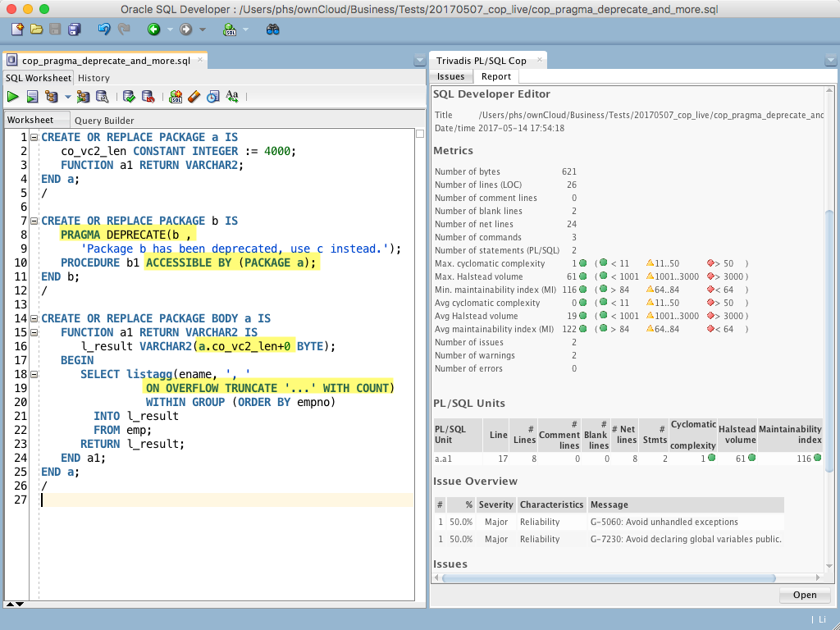Click the Rollback icon with red arrow
Image resolution: width=840 pixels, height=630 pixels.
[148, 97]
